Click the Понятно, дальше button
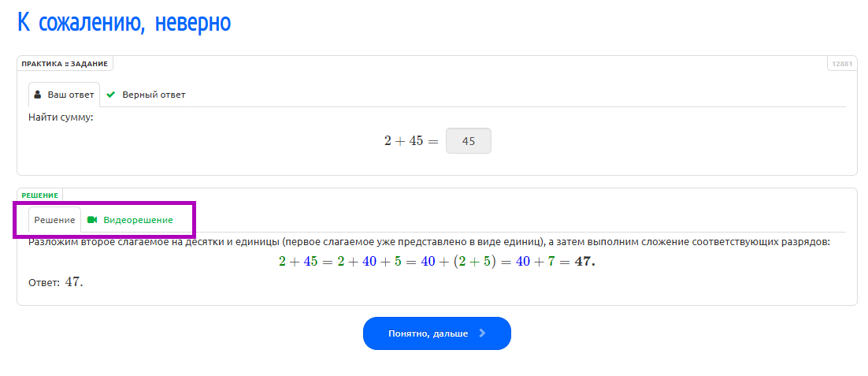 click(437, 333)
